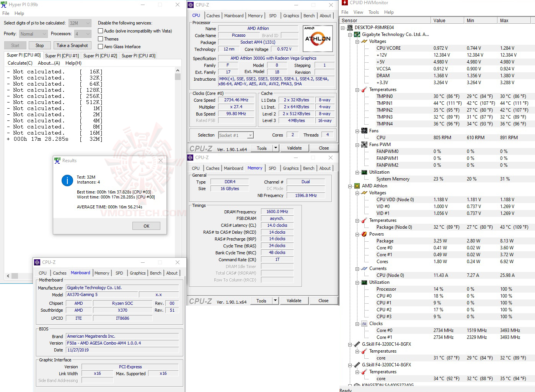Click the Powers icon in HWMonitor
This screenshot has width=535, height=392.
(x=364, y=234)
